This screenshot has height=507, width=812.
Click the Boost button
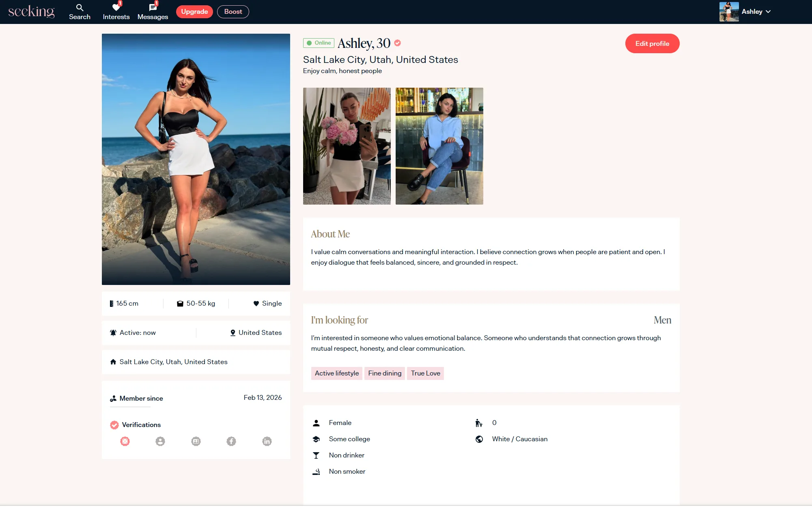233,12
